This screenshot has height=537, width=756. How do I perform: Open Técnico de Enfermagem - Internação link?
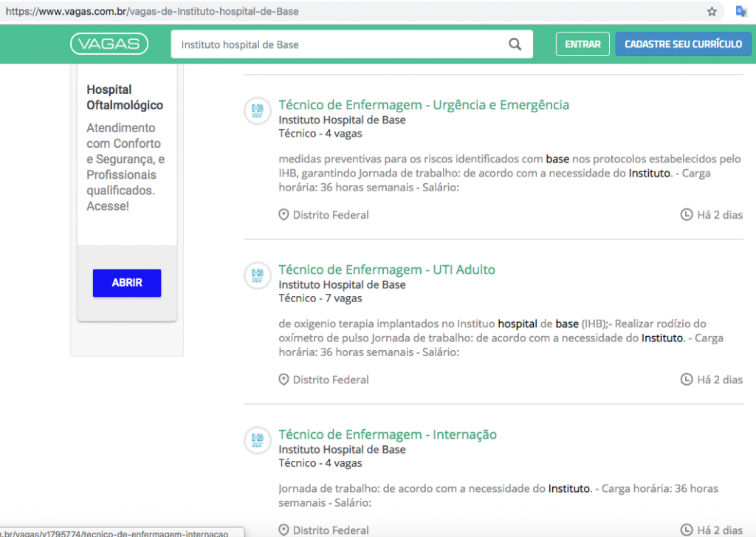(x=388, y=434)
